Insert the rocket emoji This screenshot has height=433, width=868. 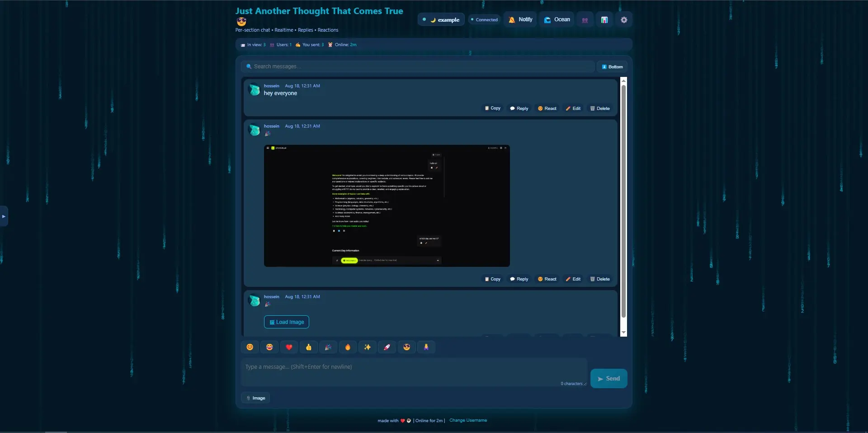[387, 347]
